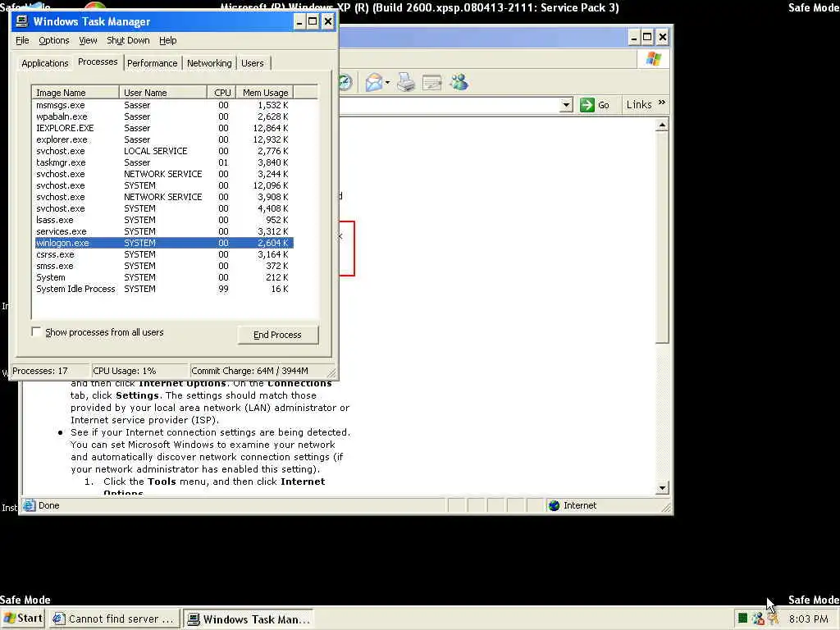Image resolution: width=840 pixels, height=630 pixels.
Task: Select the msmsgs.exe process row
Action: click(163, 105)
